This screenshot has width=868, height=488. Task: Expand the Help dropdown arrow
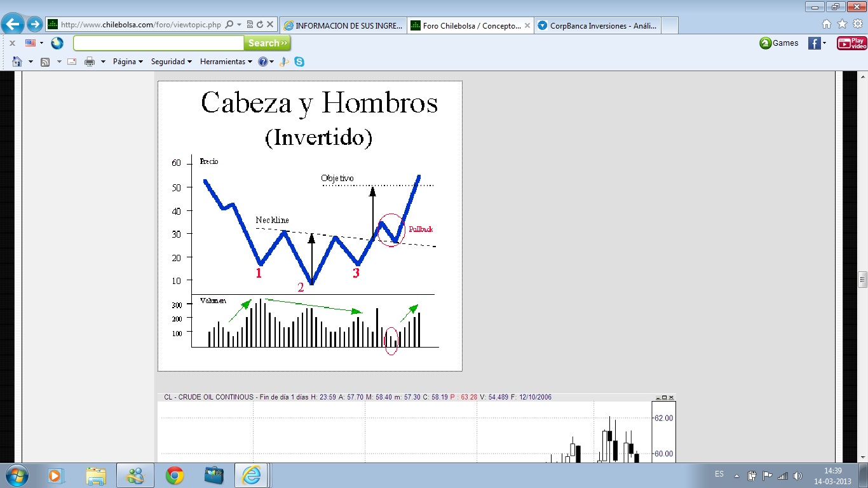pos(271,62)
